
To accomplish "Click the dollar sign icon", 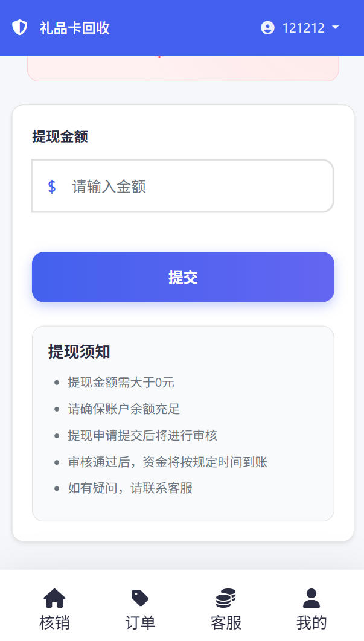I will [52, 187].
